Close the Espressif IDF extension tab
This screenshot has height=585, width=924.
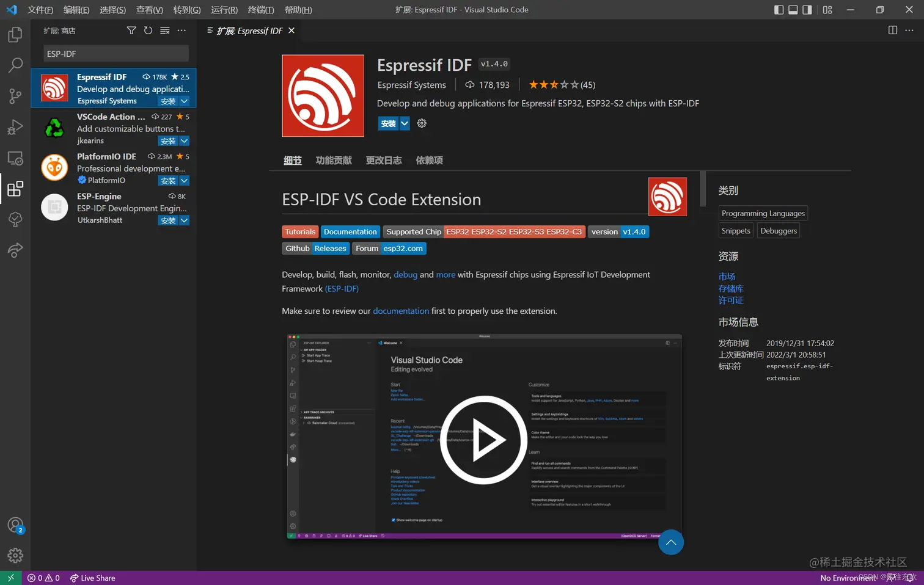tap(291, 31)
